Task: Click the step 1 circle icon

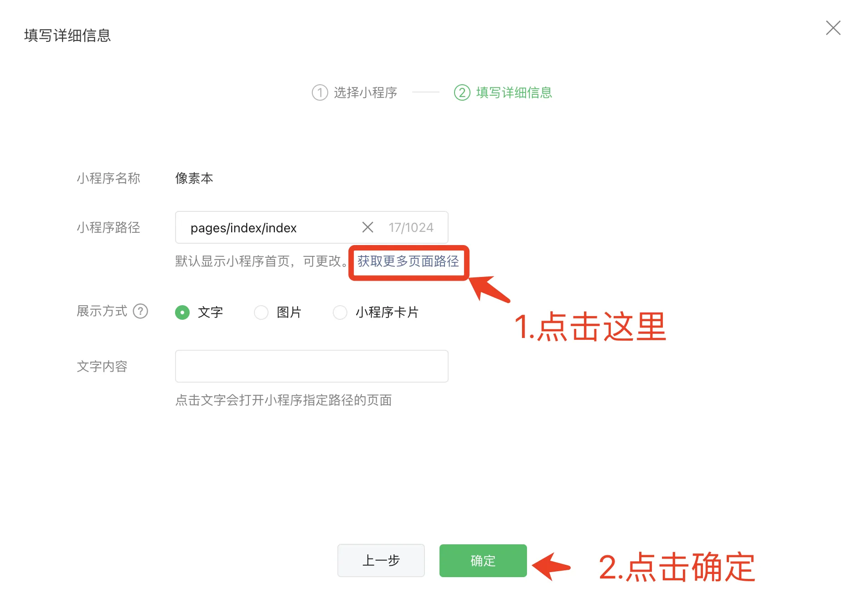Action: (320, 92)
